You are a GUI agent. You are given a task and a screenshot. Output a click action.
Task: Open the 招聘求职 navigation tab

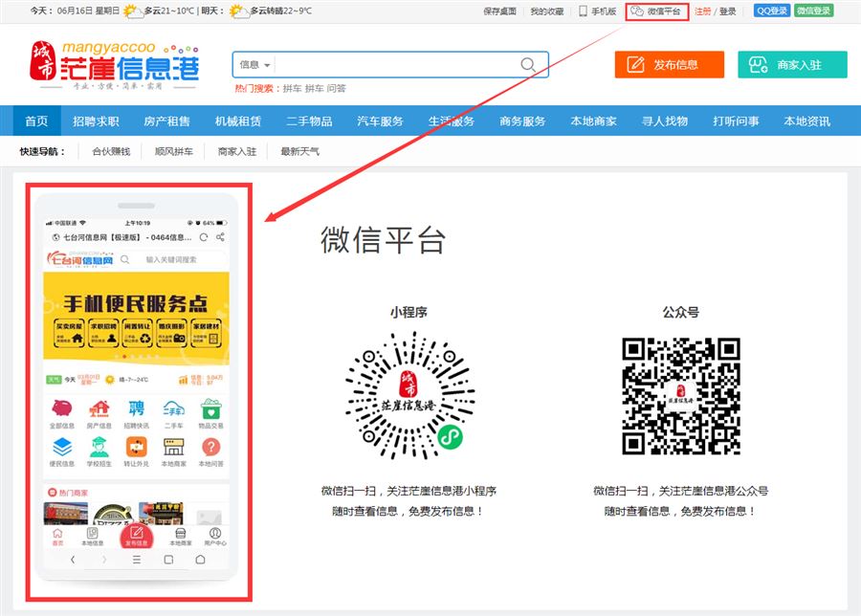[96, 121]
